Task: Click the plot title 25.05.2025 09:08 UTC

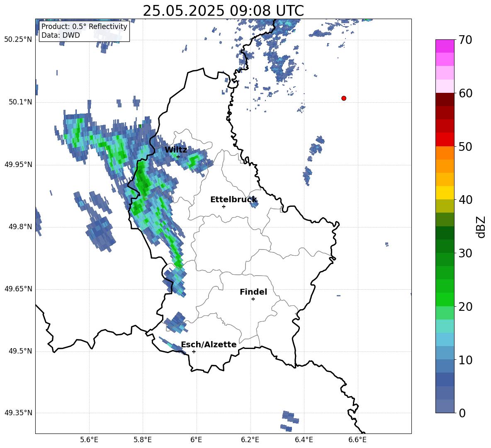Action: (223, 11)
